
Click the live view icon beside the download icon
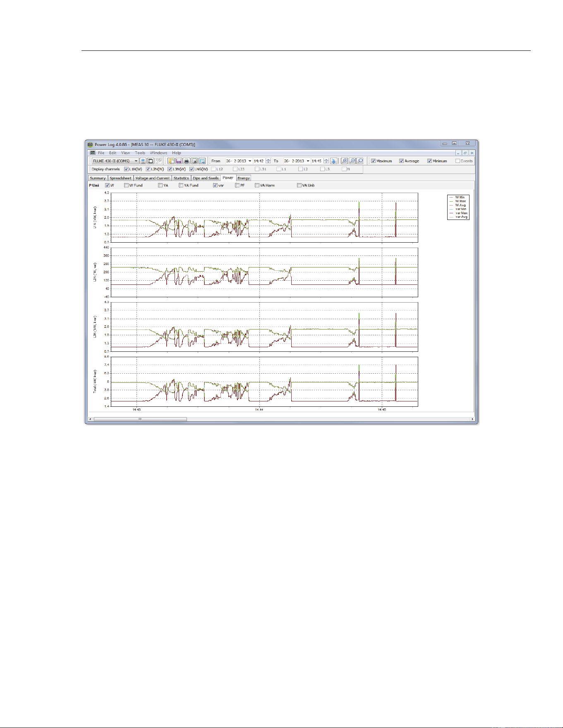[151, 161]
